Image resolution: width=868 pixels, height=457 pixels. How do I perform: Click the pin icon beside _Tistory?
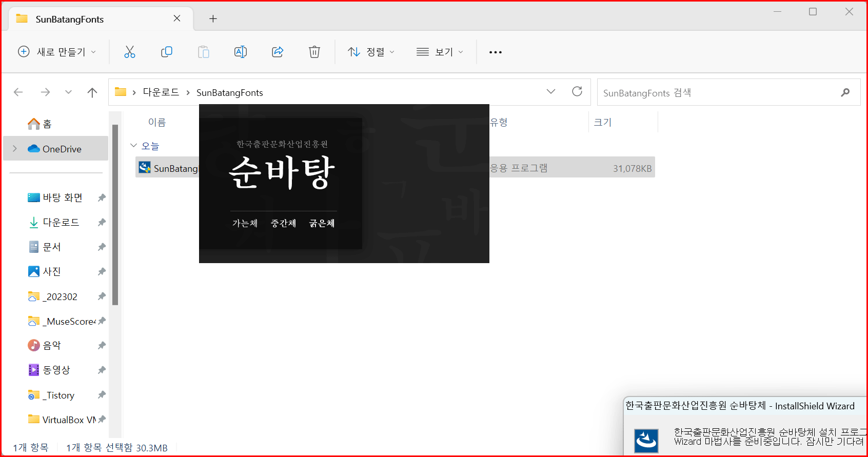(x=102, y=395)
